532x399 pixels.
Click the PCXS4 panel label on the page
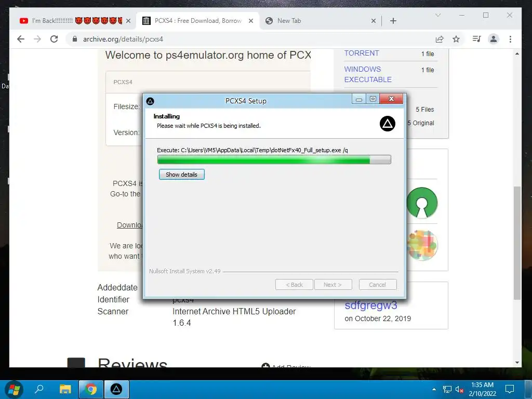click(x=123, y=82)
